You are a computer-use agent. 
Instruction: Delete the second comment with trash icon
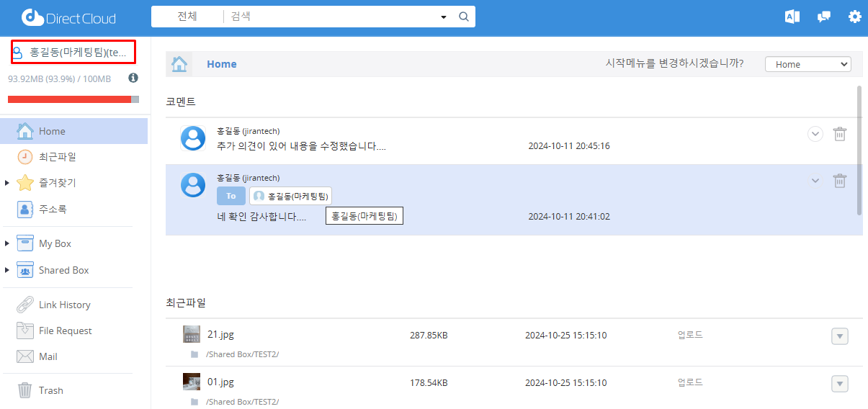[x=839, y=181]
